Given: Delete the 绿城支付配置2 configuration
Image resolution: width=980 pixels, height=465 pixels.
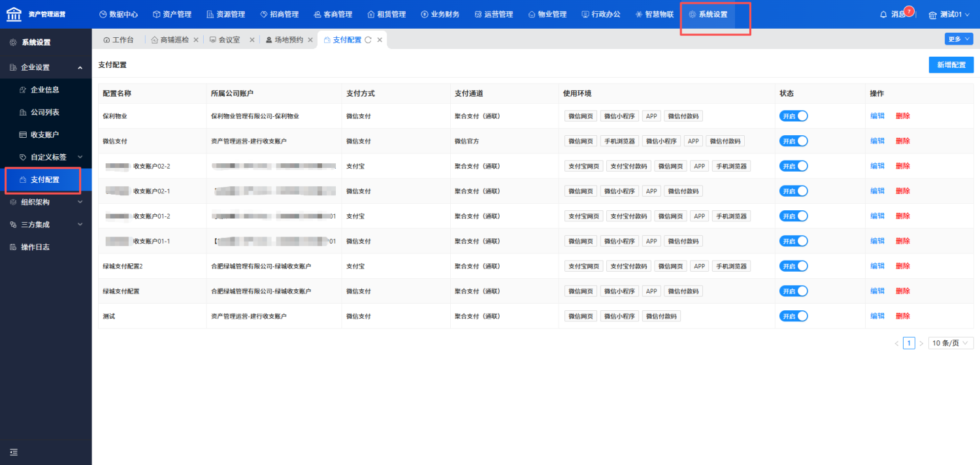Looking at the screenshot, I should (903, 266).
